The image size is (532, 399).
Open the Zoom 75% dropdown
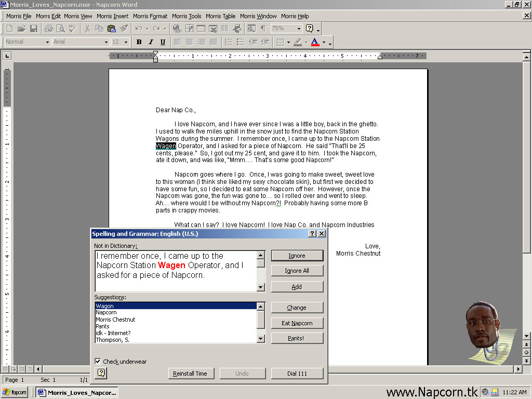coord(299,29)
